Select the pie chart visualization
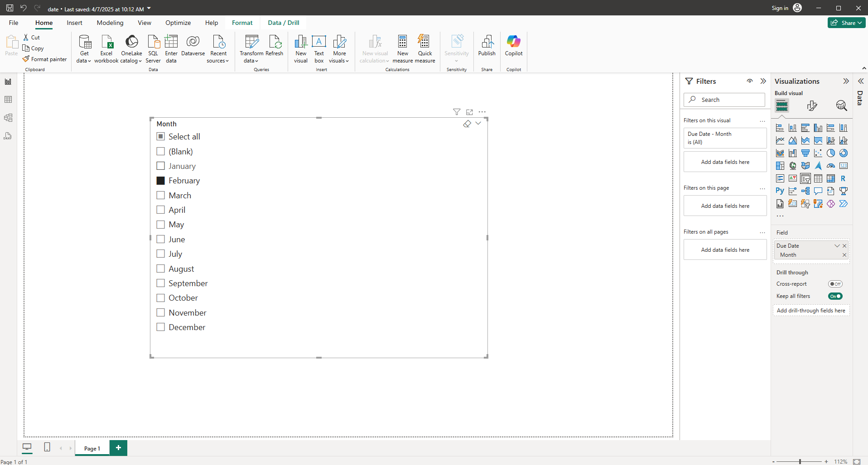The image size is (868, 465). pyautogui.click(x=831, y=153)
